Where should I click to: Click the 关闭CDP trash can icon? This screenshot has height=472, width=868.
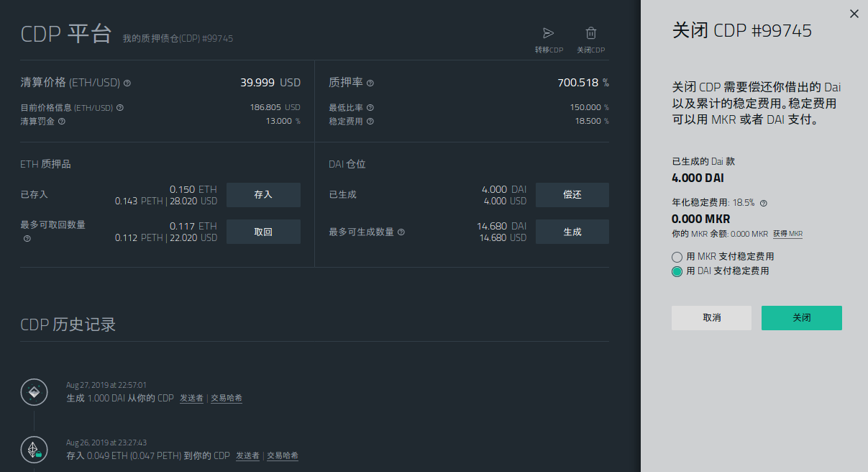591,33
